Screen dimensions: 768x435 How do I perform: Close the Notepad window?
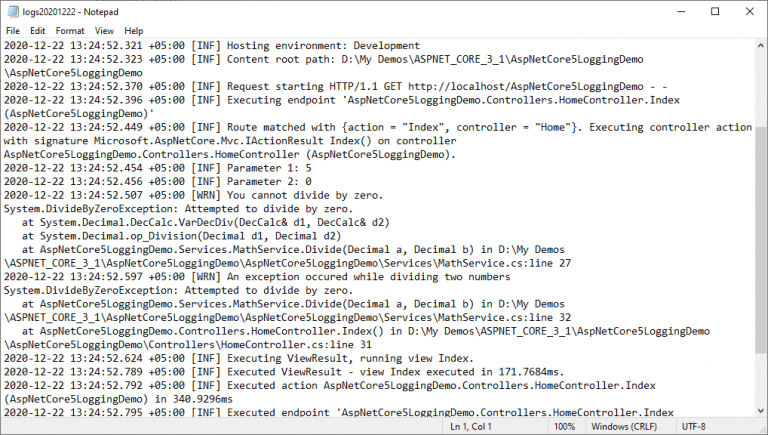tap(749, 12)
